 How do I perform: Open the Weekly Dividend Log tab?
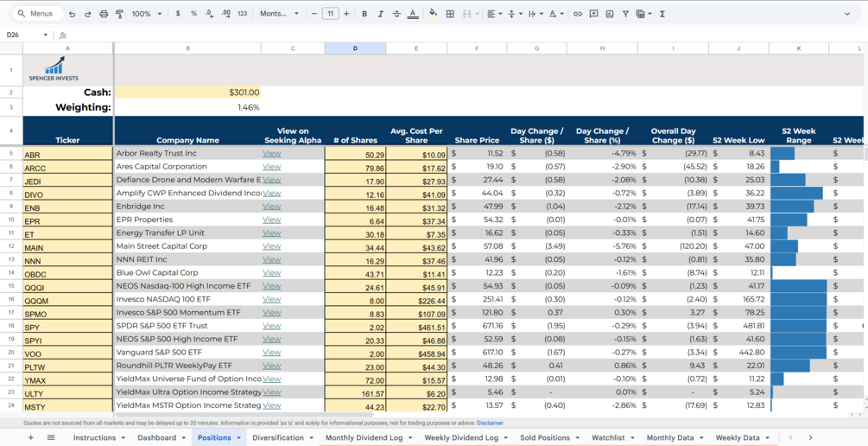[461, 437]
